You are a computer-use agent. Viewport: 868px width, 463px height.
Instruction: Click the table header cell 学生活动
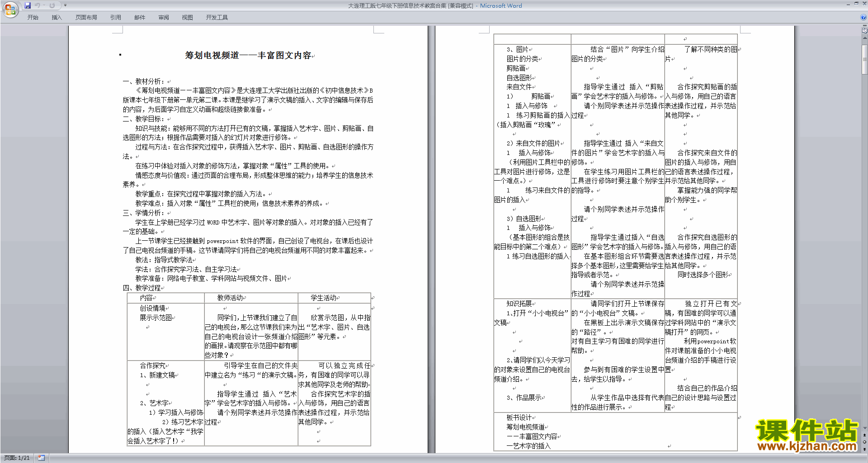coord(323,298)
